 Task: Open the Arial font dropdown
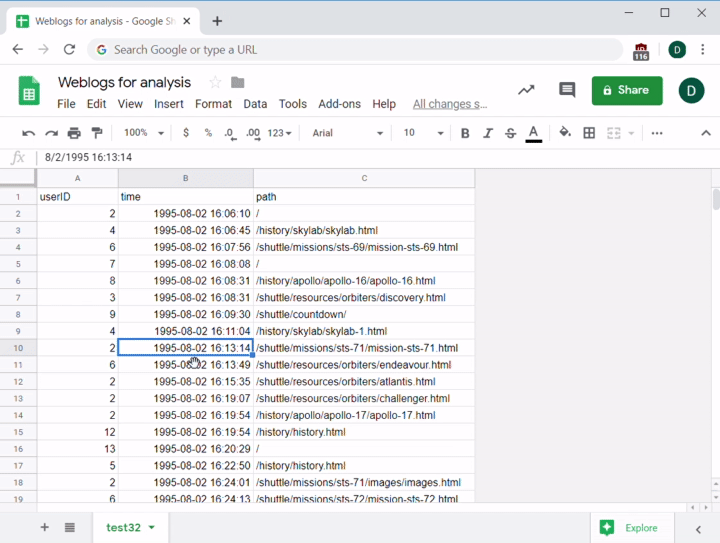(347, 133)
